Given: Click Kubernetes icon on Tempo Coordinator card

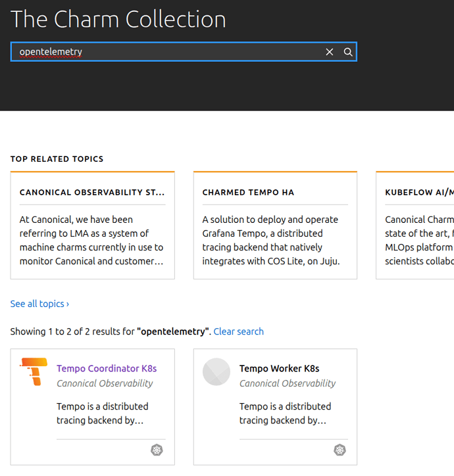Looking at the screenshot, I should (x=157, y=450).
